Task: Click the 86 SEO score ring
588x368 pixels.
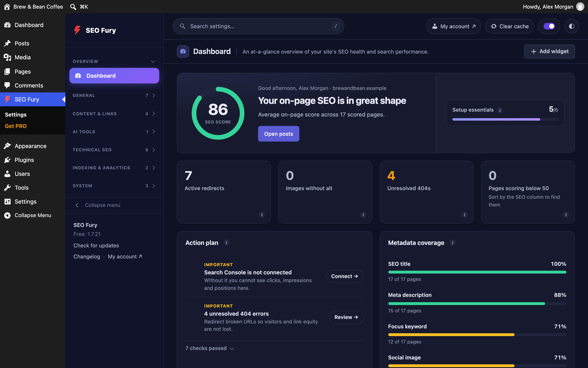Action: click(x=218, y=113)
